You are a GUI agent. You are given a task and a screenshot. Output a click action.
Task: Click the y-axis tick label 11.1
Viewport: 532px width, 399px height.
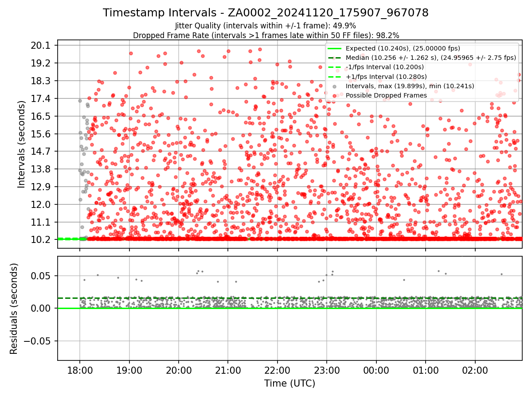tap(42, 222)
